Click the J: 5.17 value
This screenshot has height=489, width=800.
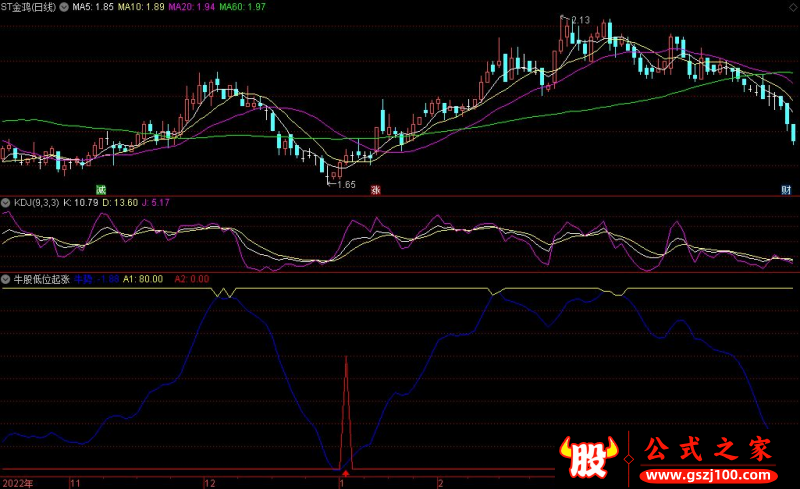pyautogui.click(x=156, y=203)
